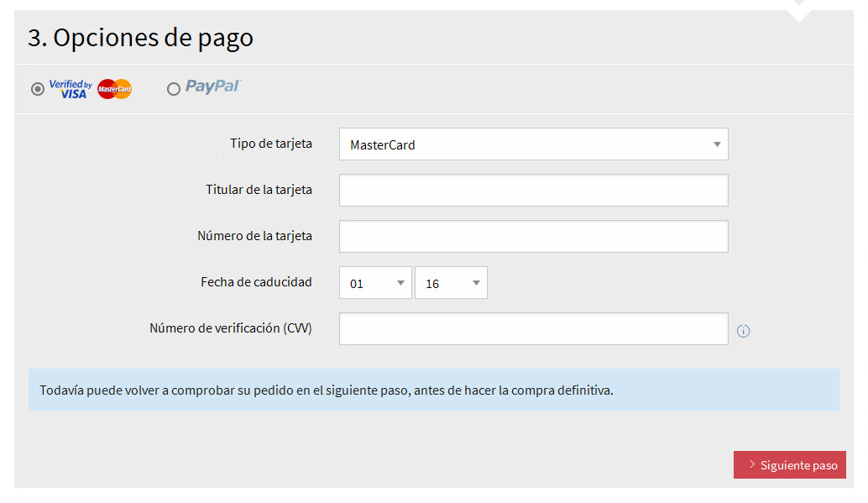The width and height of the screenshot is (868, 503).
Task: Click the 3. Opciones de pago heading
Action: click(x=140, y=38)
